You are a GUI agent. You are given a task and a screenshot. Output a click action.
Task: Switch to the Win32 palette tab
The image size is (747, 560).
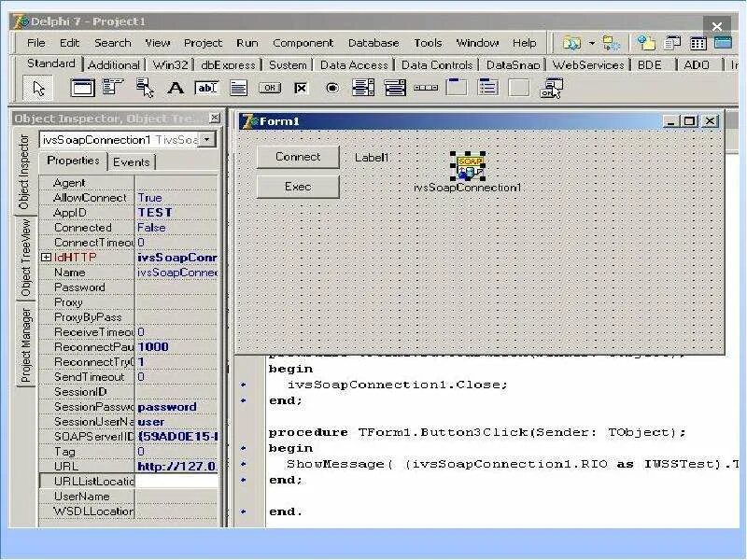[170, 64]
